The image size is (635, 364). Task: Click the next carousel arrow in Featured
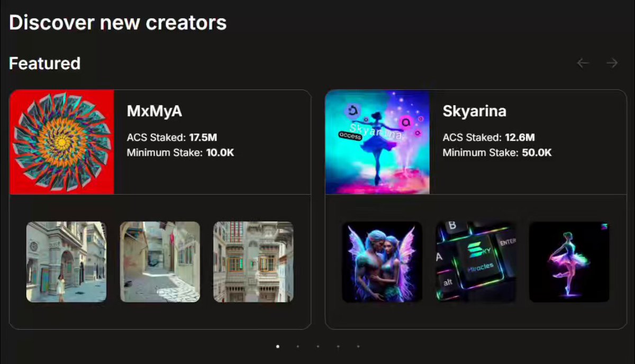pyautogui.click(x=612, y=63)
